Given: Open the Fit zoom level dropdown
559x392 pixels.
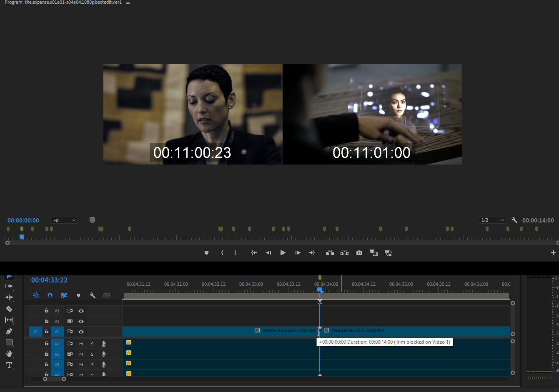Looking at the screenshot, I should tap(64, 220).
